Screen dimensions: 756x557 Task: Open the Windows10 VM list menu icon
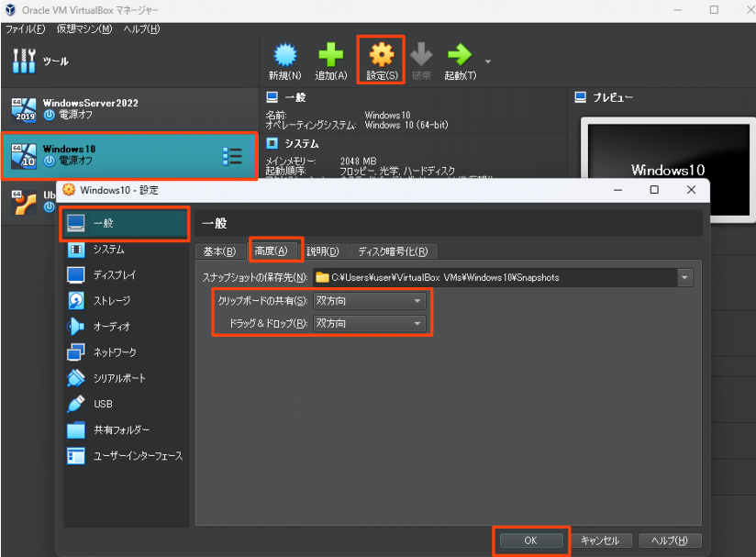[x=232, y=156]
